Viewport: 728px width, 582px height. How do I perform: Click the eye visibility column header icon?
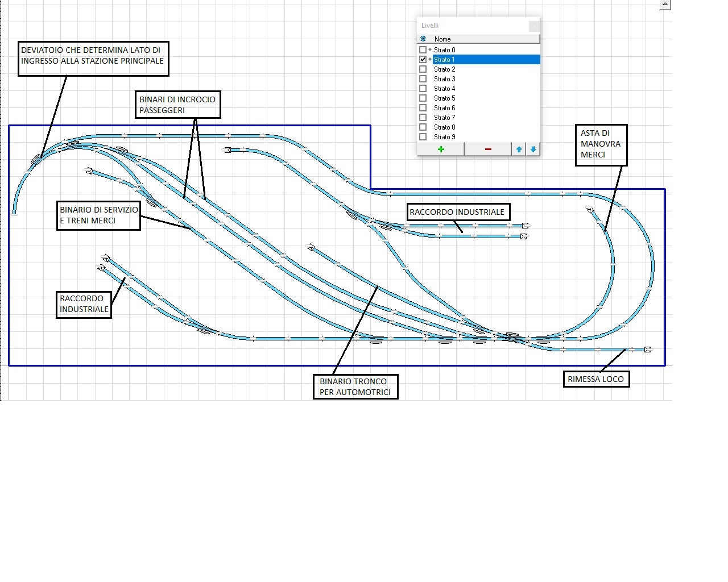(423, 39)
